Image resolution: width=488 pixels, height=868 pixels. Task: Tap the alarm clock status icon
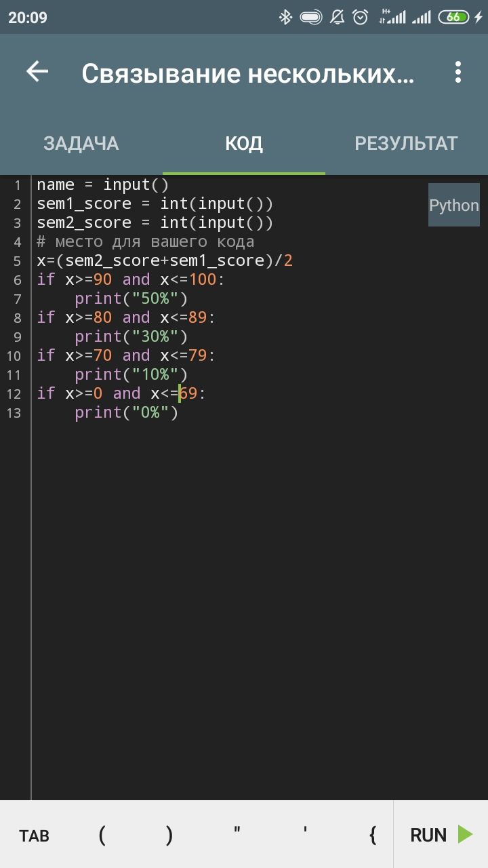361,17
